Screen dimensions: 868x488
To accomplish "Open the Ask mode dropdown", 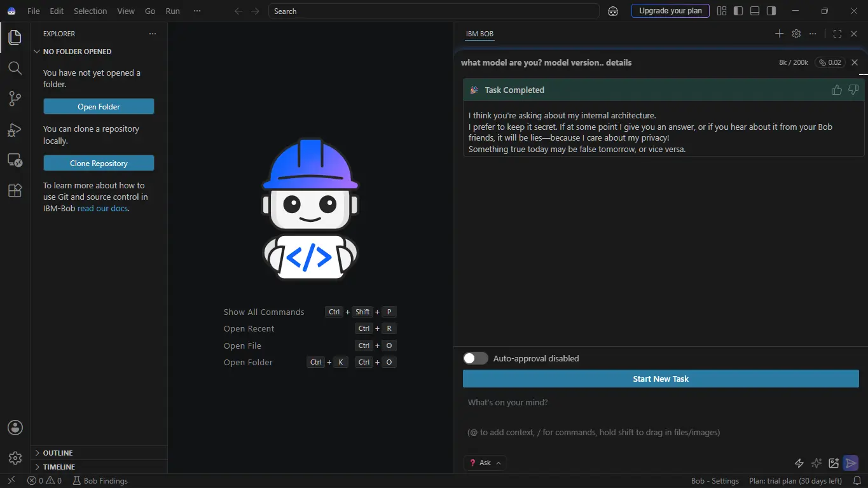I will pos(485,463).
